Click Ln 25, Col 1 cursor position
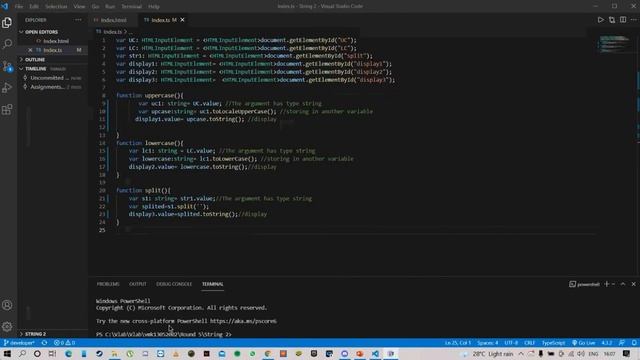The image size is (640, 360). (458, 343)
